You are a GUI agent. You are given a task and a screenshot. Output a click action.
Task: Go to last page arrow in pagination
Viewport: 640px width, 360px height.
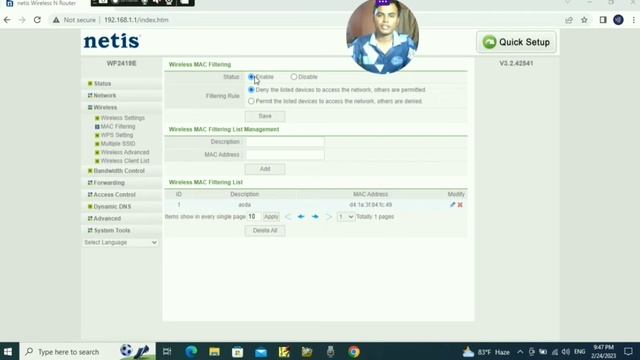pos(329,217)
